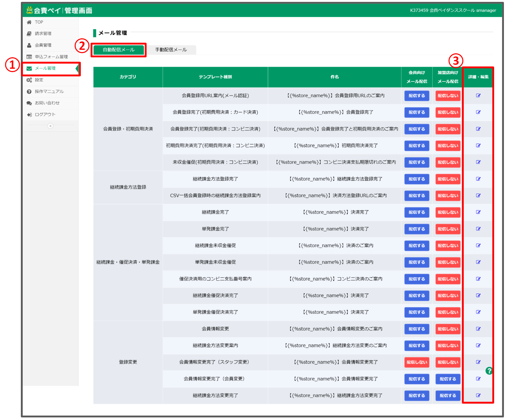Click edit icon for 会員情報変更 row
This screenshot has height=420, width=506.
[x=478, y=329]
